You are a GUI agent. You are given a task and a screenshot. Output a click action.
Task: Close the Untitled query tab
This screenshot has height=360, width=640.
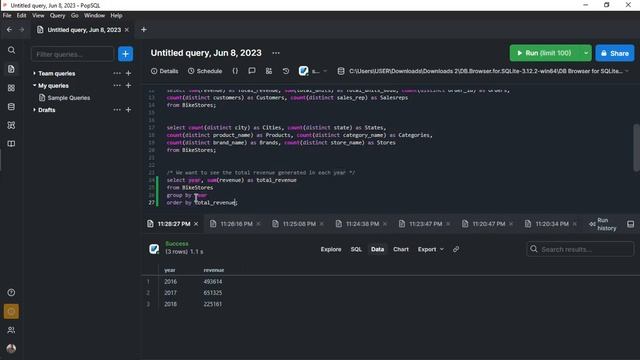[127, 30]
